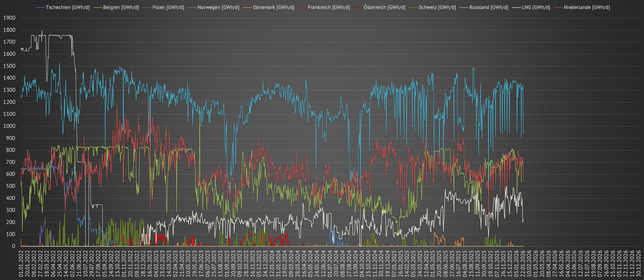644x280 pixels.
Task: Click the 01.07.2024 x-axis date label
Action: (330, 263)
